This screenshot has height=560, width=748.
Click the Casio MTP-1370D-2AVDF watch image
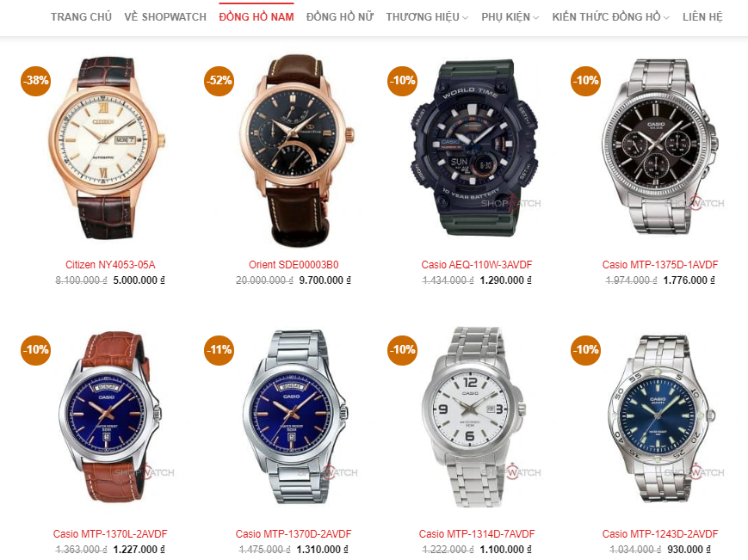pos(294,417)
